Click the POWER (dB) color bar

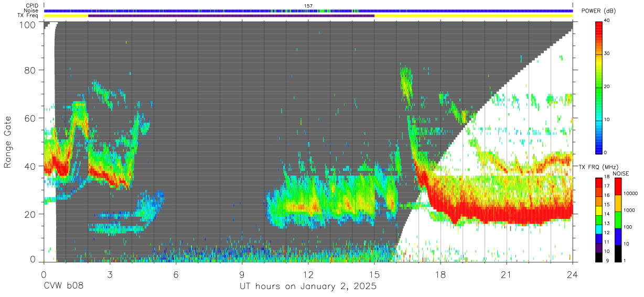[598, 87]
